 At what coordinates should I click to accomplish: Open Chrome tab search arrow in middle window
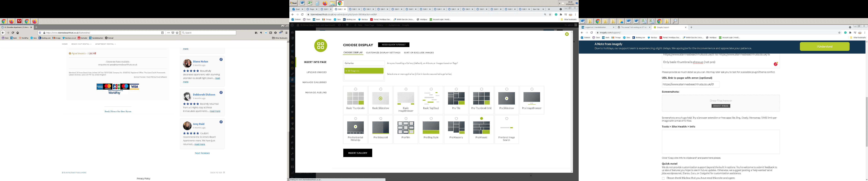click(x=561, y=9)
